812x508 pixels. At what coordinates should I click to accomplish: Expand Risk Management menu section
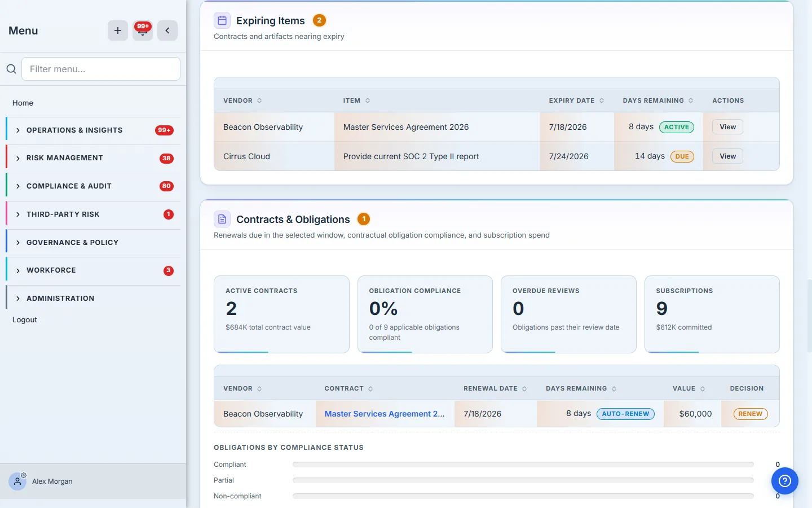click(94, 158)
